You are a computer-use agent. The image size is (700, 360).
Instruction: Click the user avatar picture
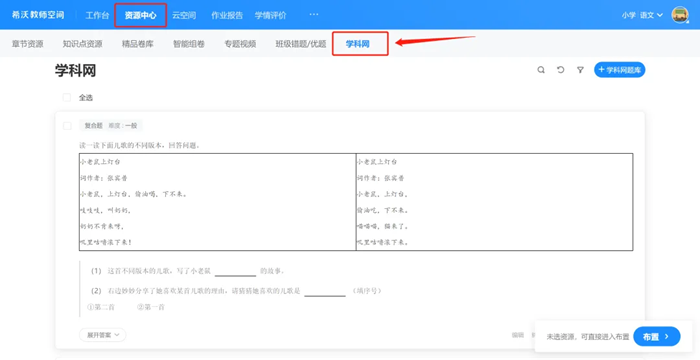pyautogui.click(x=680, y=15)
